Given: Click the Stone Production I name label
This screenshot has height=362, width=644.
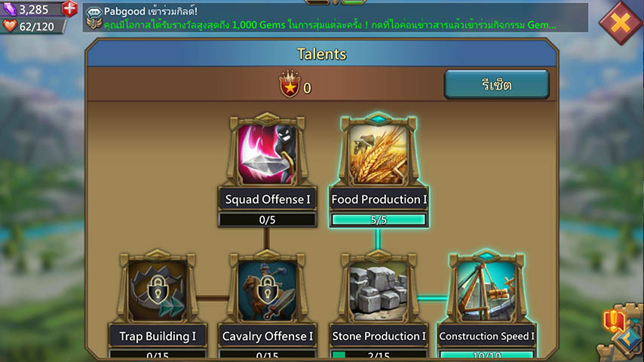Looking at the screenshot, I should click(379, 336).
